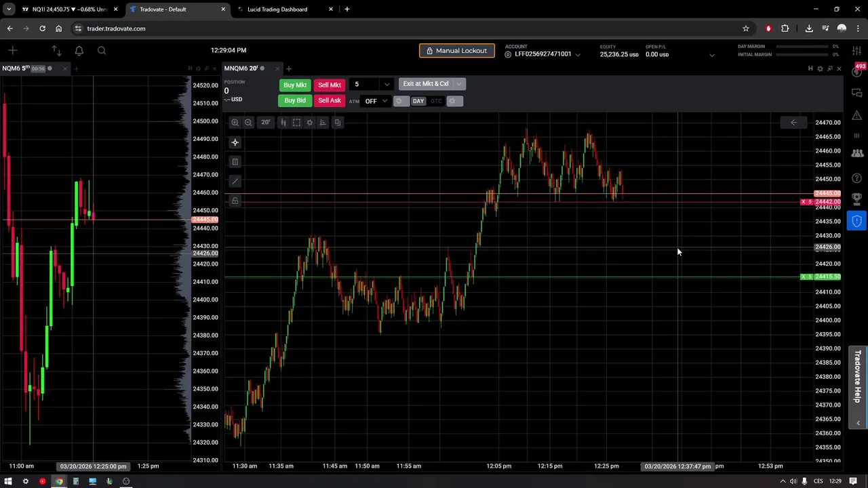Open the trophy sidebar icon
Image resolution: width=868 pixels, height=488 pixels.
[857, 199]
